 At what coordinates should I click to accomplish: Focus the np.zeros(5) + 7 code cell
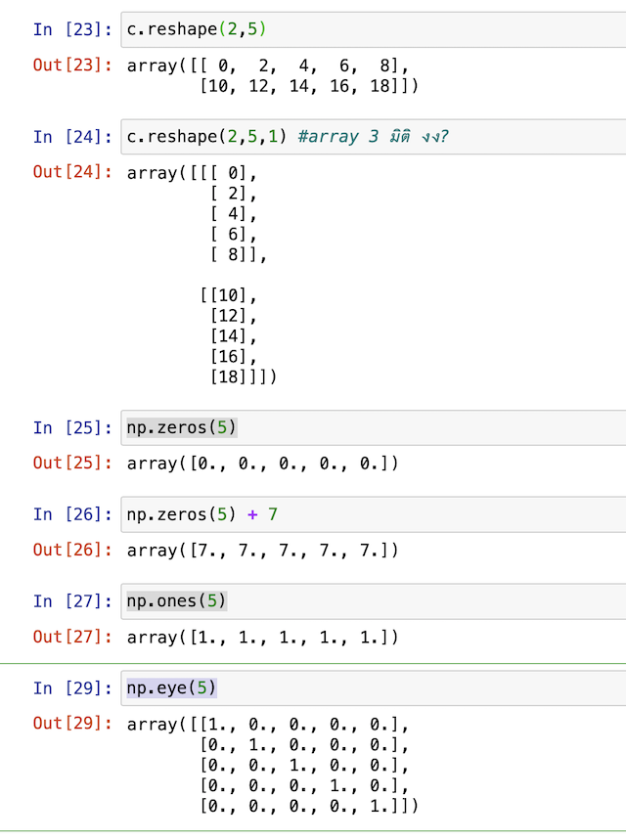click(x=374, y=514)
